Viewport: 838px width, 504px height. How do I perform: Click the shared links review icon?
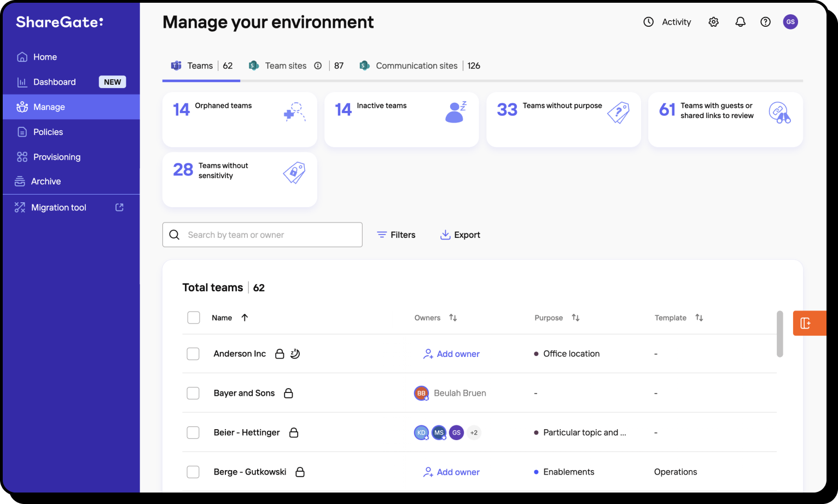pos(780,113)
